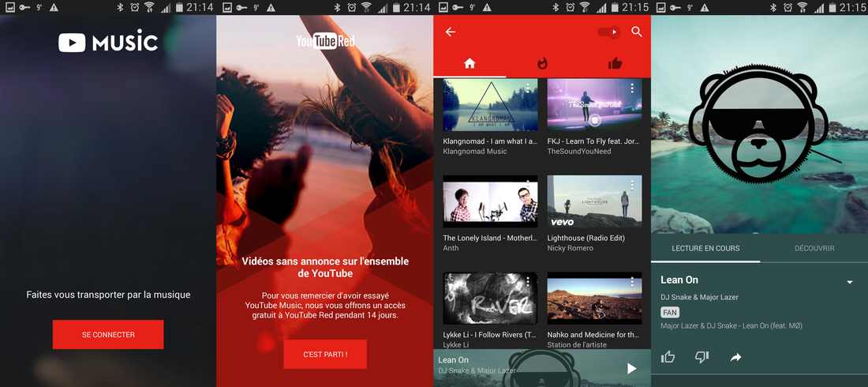The image size is (868, 387).
Task: Open search with the magnifier icon
Action: 637,32
